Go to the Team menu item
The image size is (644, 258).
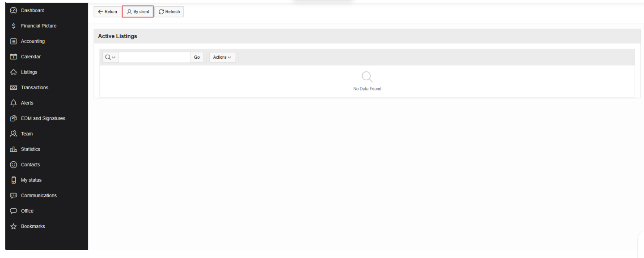[x=27, y=134]
